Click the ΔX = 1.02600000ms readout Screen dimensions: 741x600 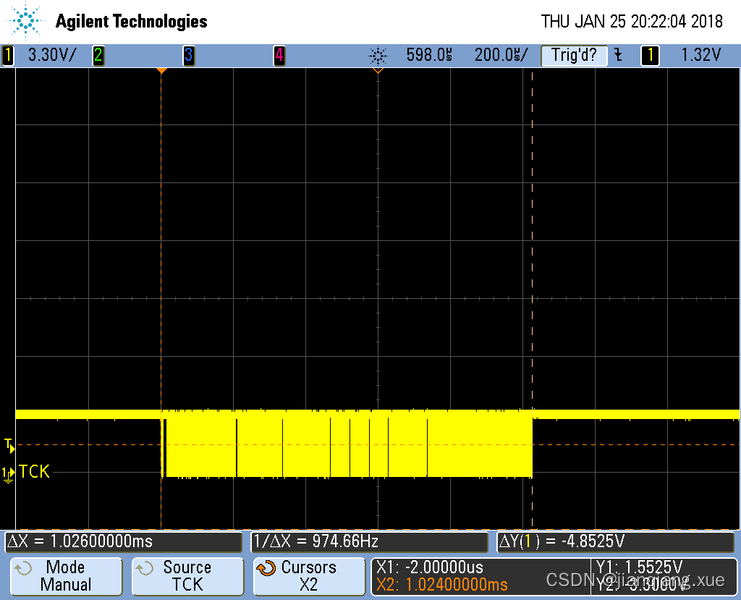pos(124,541)
